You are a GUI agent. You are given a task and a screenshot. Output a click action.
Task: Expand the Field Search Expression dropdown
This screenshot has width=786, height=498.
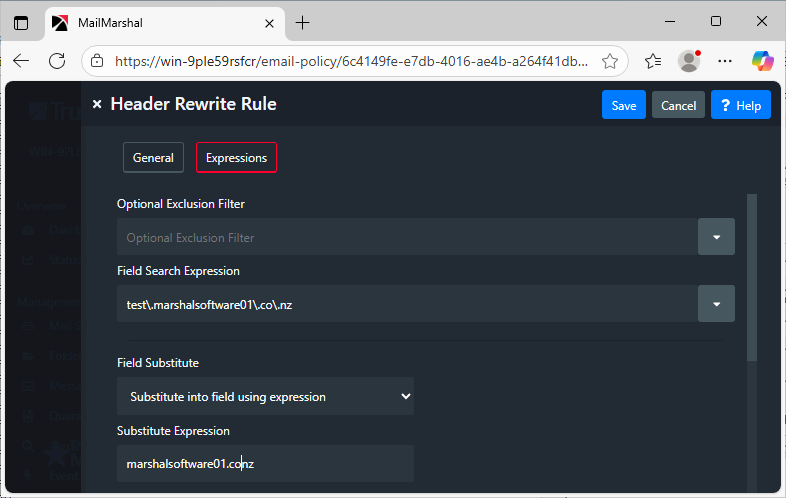(x=716, y=304)
